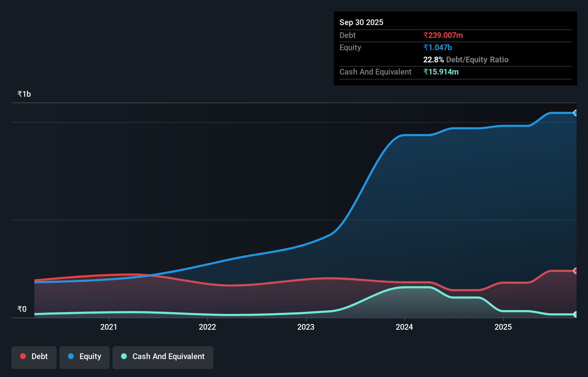Select the Cash endpoint marker on the chart

576,315
